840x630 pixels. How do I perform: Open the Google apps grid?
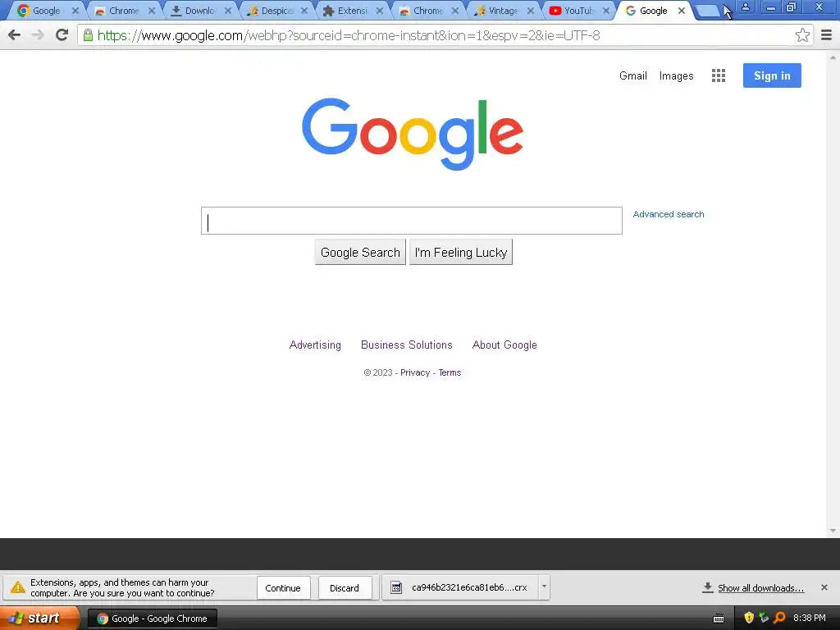pyautogui.click(x=719, y=75)
